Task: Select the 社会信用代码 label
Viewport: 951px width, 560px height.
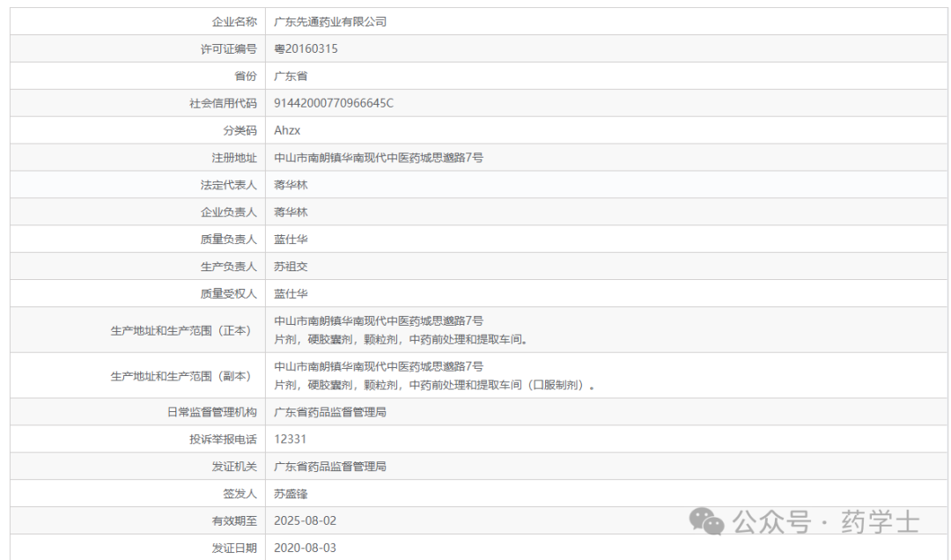Action: point(223,103)
